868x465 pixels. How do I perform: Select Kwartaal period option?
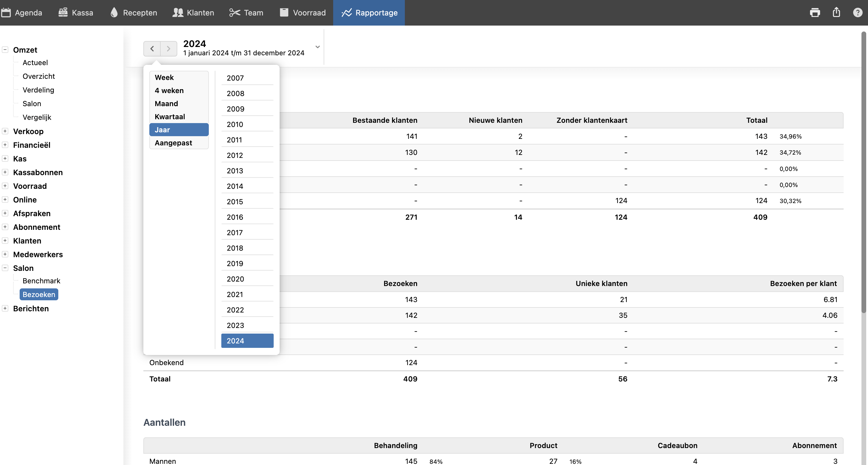pos(170,117)
